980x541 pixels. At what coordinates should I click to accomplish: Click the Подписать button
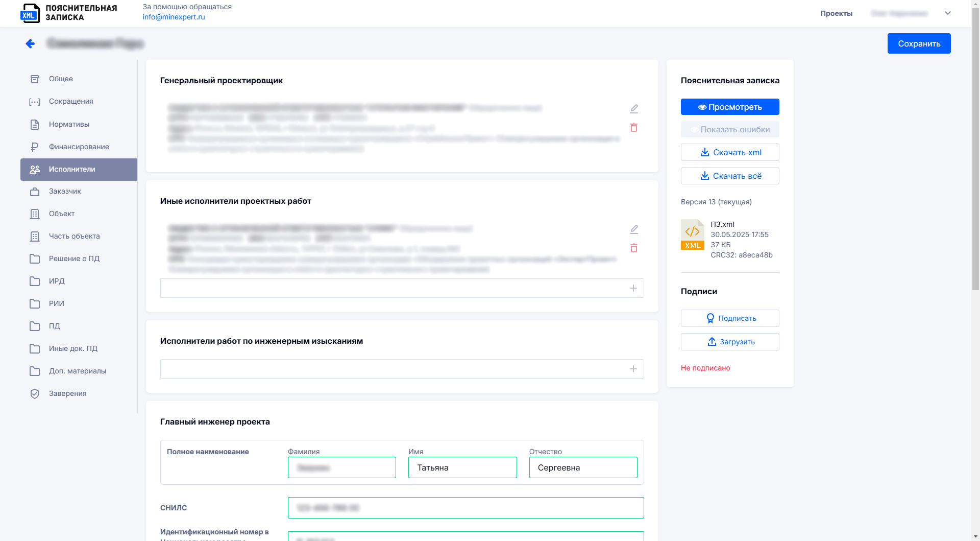pos(730,318)
